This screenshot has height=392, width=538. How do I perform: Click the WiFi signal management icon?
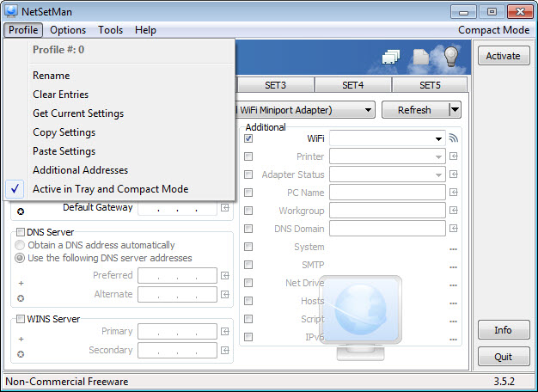[454, 138]
